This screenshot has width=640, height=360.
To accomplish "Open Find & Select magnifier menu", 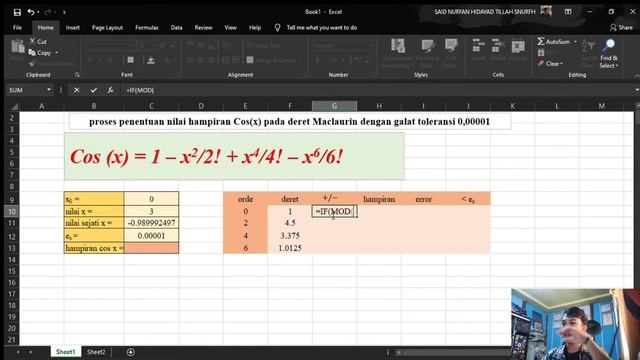I will tap(609, 53).
